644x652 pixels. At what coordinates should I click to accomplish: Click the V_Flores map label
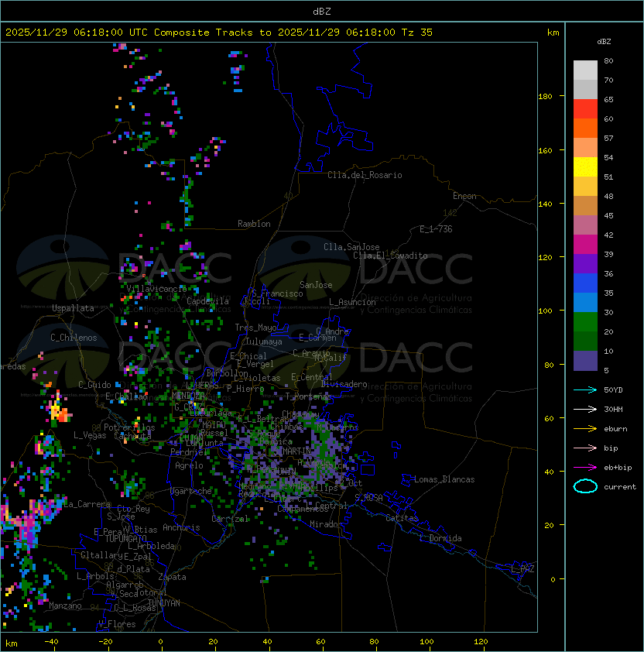tap(117, 624)
